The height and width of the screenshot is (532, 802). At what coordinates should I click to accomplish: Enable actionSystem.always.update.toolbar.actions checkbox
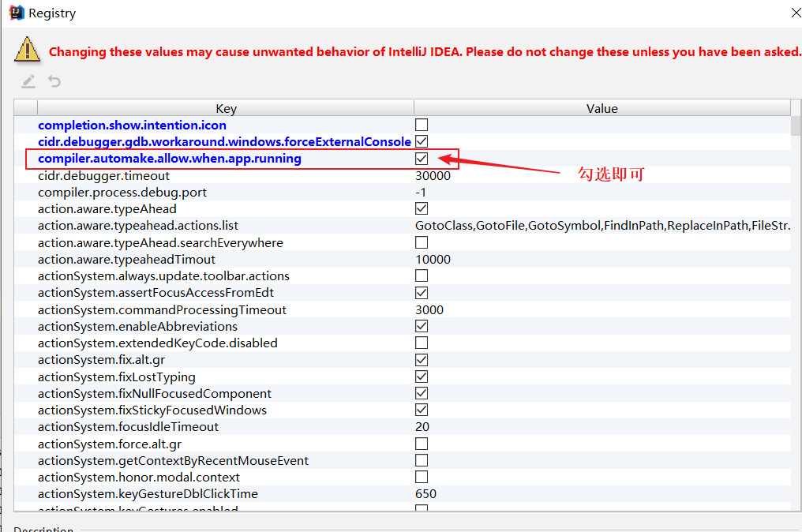point(422,275)
